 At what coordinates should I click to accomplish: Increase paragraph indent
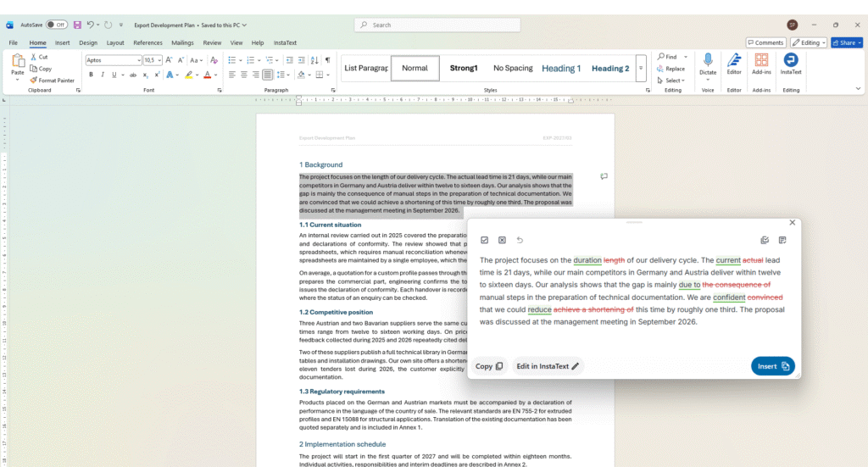(x=301, y=60)
